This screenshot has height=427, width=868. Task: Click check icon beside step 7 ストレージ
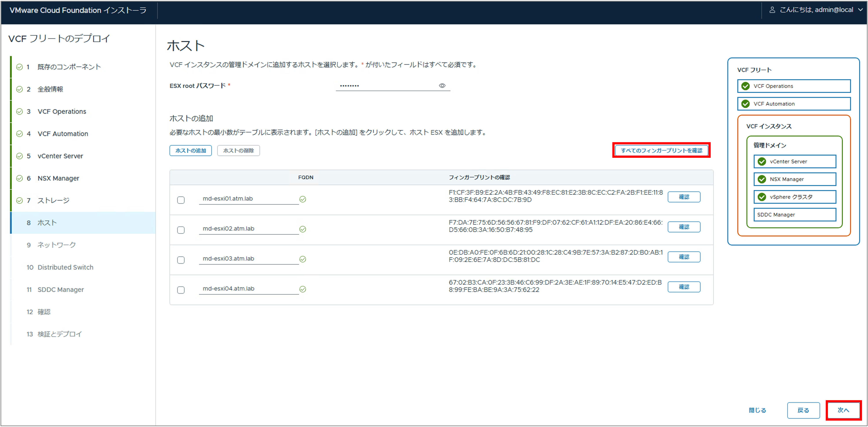20,200
